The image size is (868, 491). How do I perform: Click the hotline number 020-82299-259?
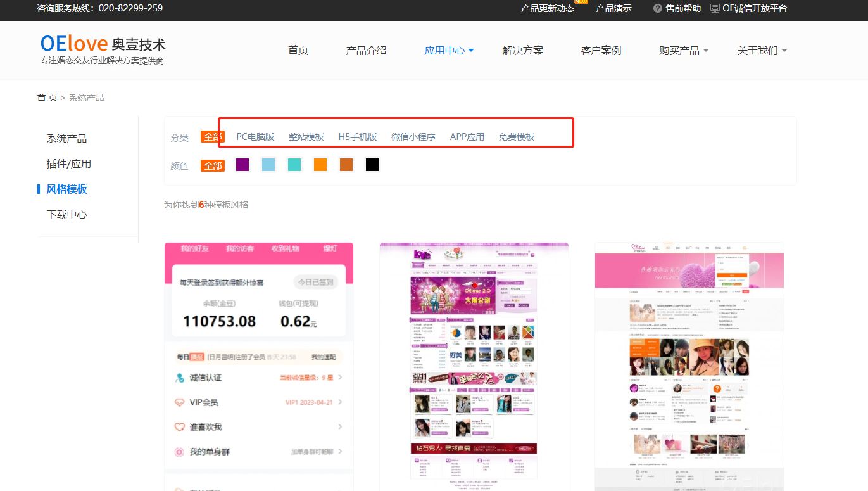(130, 8)
